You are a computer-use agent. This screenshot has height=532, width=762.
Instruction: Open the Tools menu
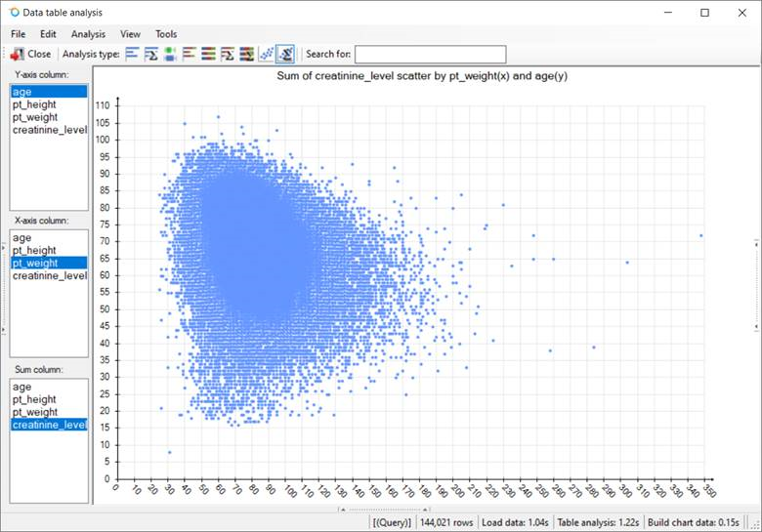166,34
